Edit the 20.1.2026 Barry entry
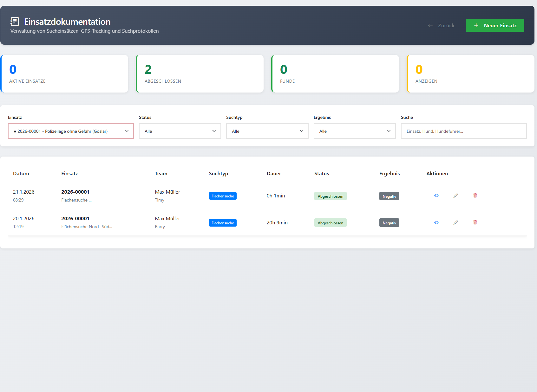This screenshot has width=537, height=392. click(x=455, y=222)
